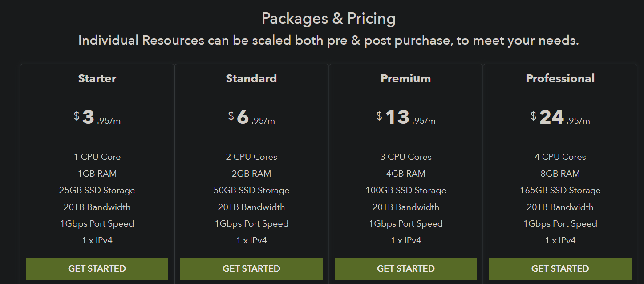Image resolution: width=644 pixels, height=284 pixels.
Task: Click Get Started under Professional plan
Action: point(560,268)
